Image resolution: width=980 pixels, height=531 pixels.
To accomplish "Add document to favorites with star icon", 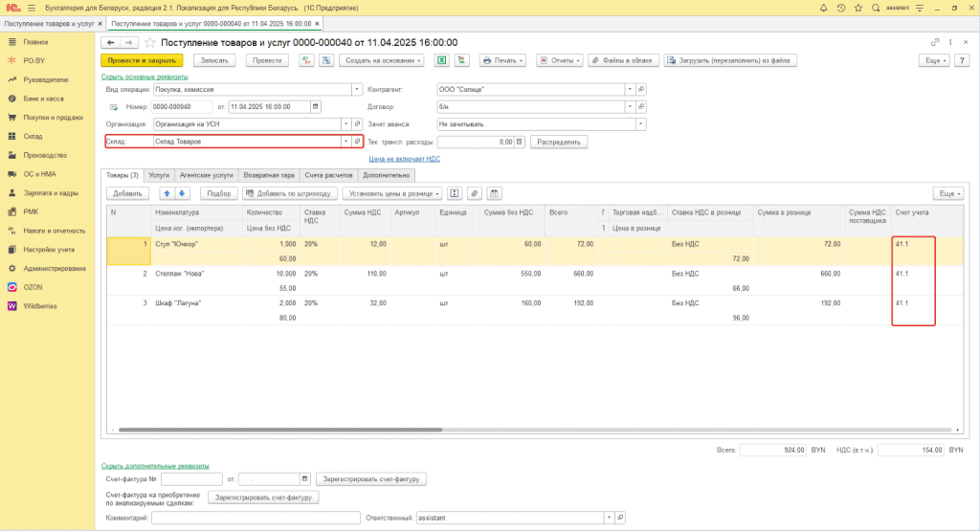I will [x=149, y=43].
